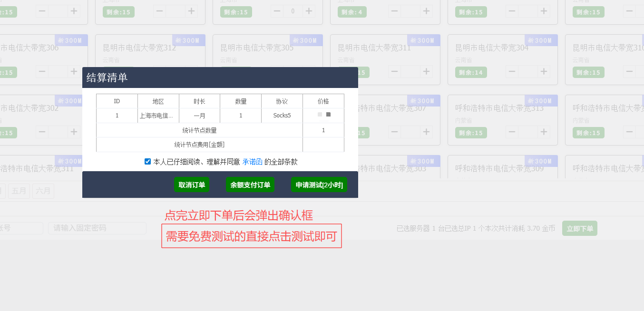This screenshot has height=311, width=644.
Task: Click the plus icon on 昆明市电信大带宽304 card
Action: [544, 71]
